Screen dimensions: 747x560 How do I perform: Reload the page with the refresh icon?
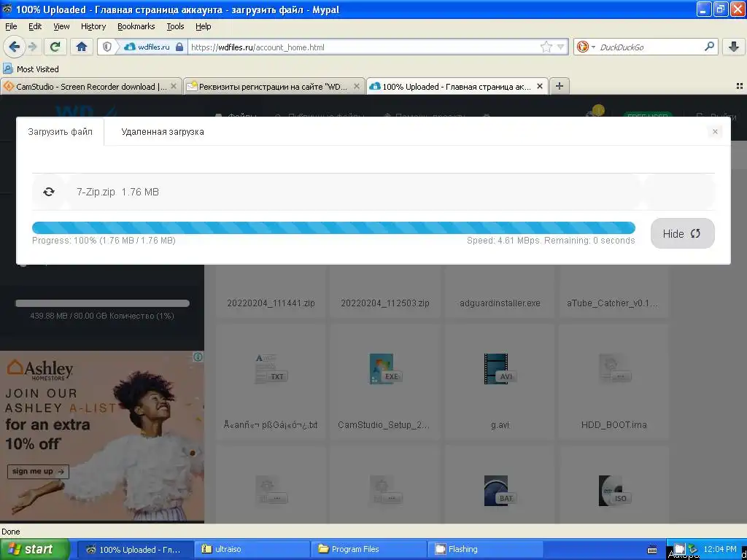(55, 47)
